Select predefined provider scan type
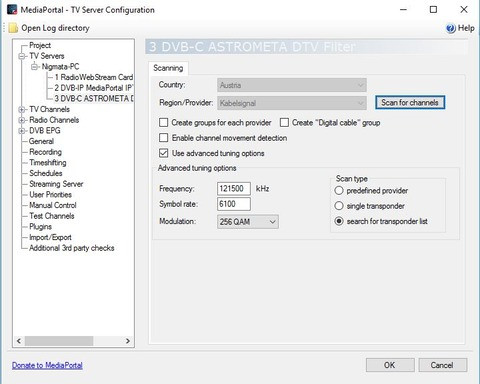The image size is (480, 384). (339, 191)
